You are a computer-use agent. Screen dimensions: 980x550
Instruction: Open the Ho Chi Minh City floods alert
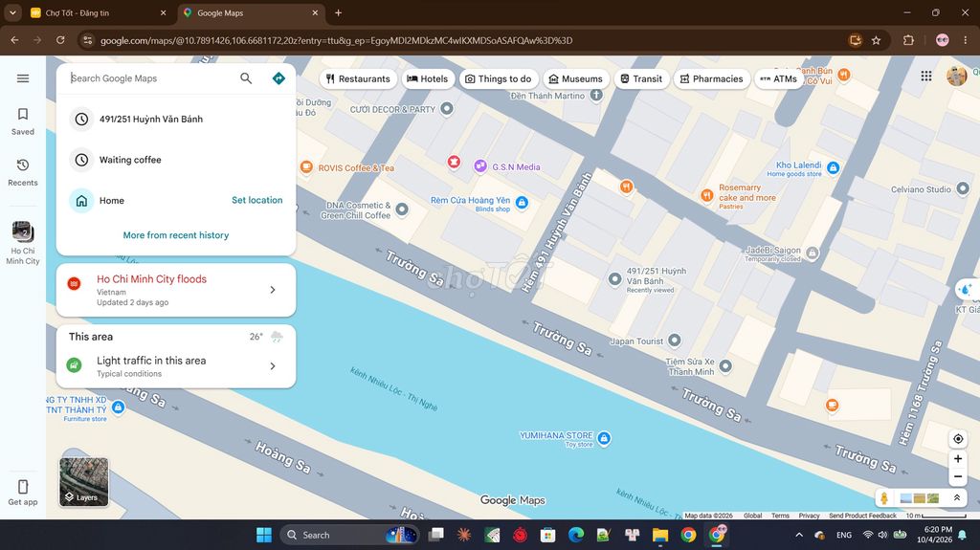(176, 290)
